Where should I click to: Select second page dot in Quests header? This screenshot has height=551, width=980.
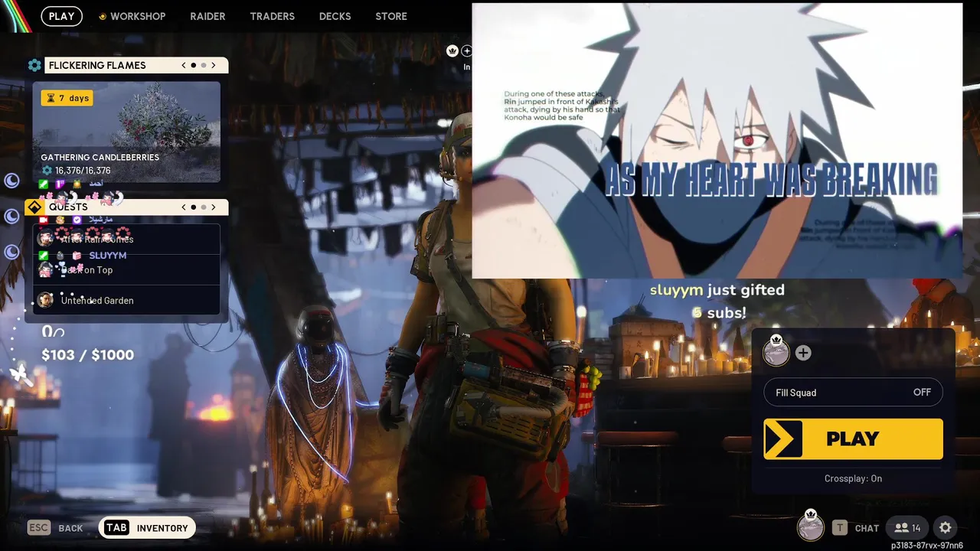pos(203,207)
